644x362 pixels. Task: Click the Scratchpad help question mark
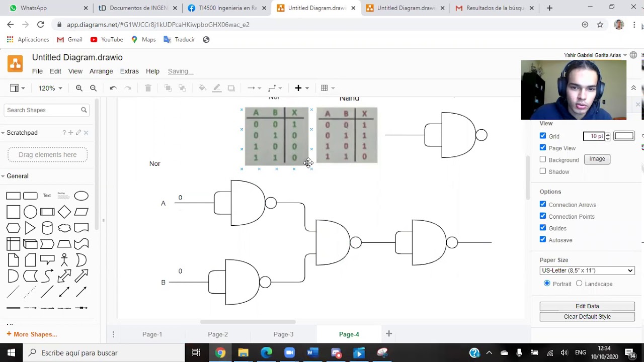[64, 133]
